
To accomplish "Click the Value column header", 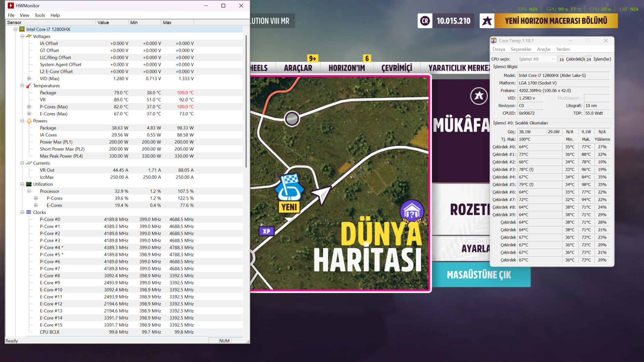I will click(112, 22).
